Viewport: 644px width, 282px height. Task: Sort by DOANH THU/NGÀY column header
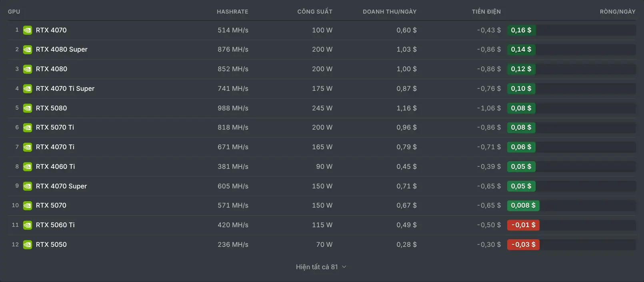(390, 12)
